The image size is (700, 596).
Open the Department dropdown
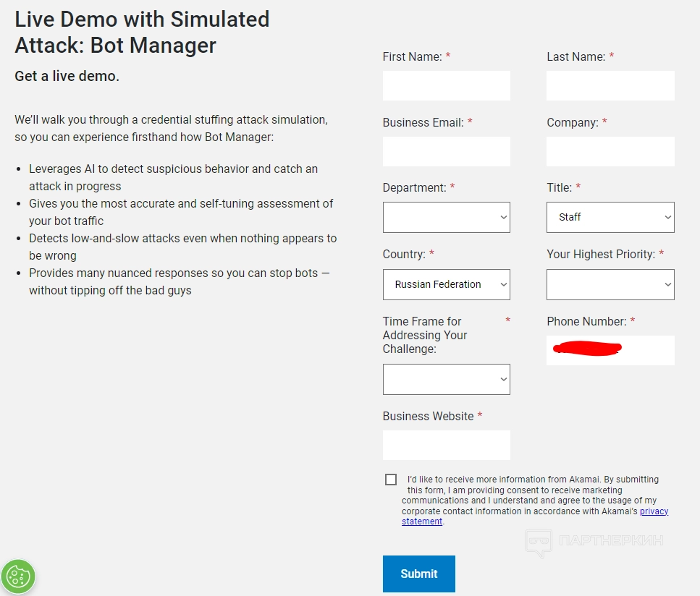(446, 217)
